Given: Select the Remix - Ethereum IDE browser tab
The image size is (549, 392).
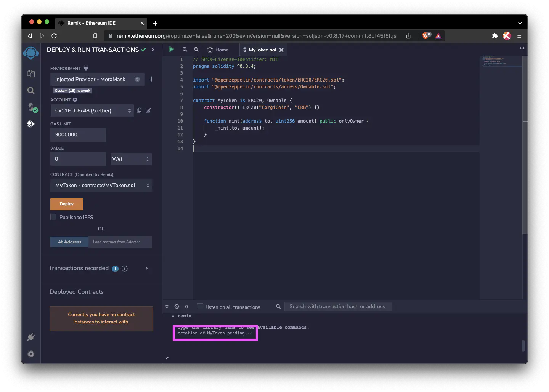Looking at the screenshot, I should tap(101, 23).
